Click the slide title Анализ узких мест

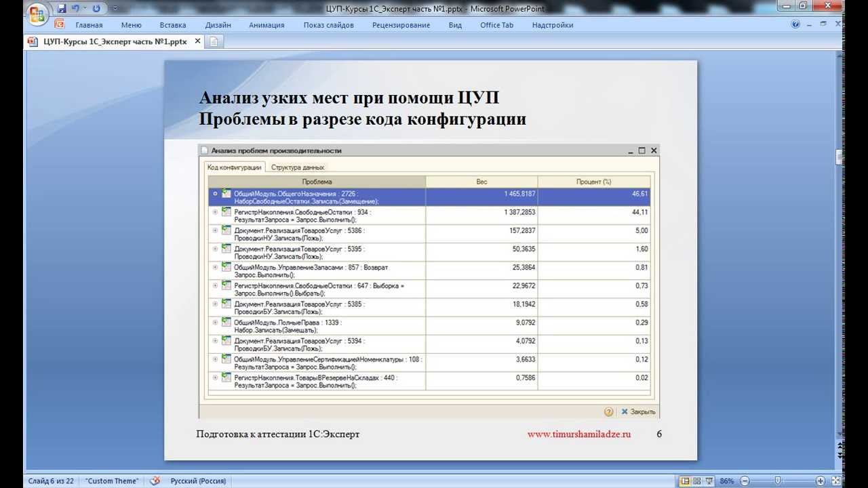(x=349, y=98)
